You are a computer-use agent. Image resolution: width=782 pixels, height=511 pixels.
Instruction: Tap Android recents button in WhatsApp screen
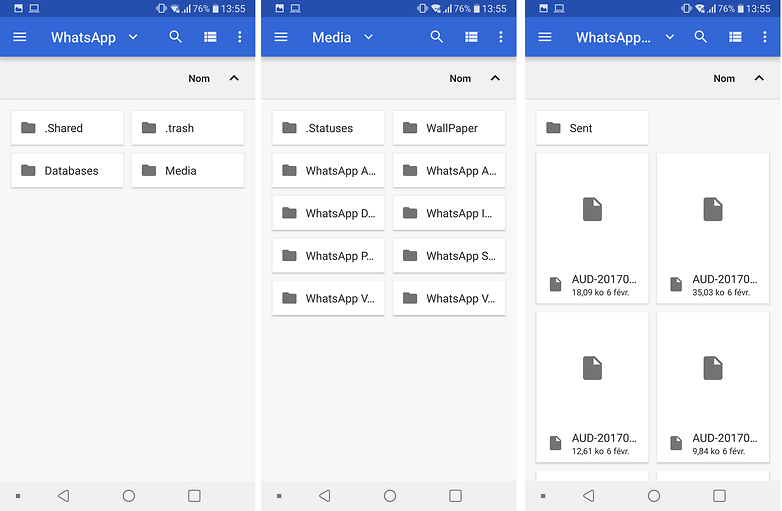(194, 496)
